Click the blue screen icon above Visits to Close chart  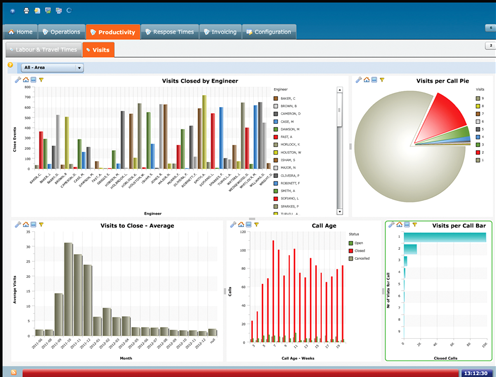(33, 225)
